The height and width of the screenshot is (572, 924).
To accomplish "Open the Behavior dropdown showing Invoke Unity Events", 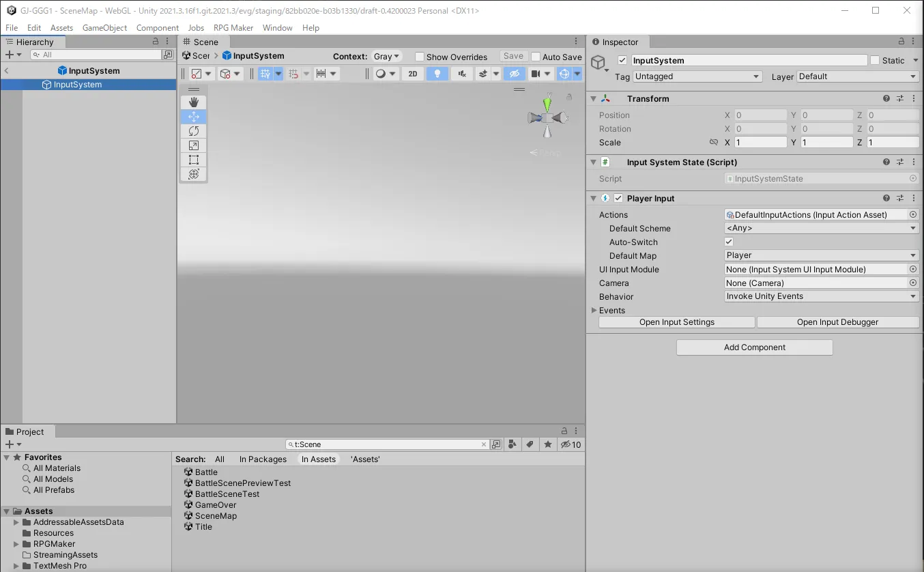I will (822, 296).
